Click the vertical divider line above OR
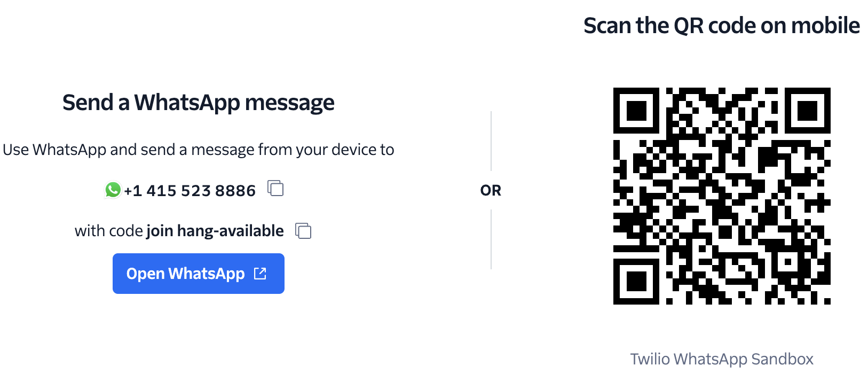Screen dimensions: 868x389 point(491,141)
